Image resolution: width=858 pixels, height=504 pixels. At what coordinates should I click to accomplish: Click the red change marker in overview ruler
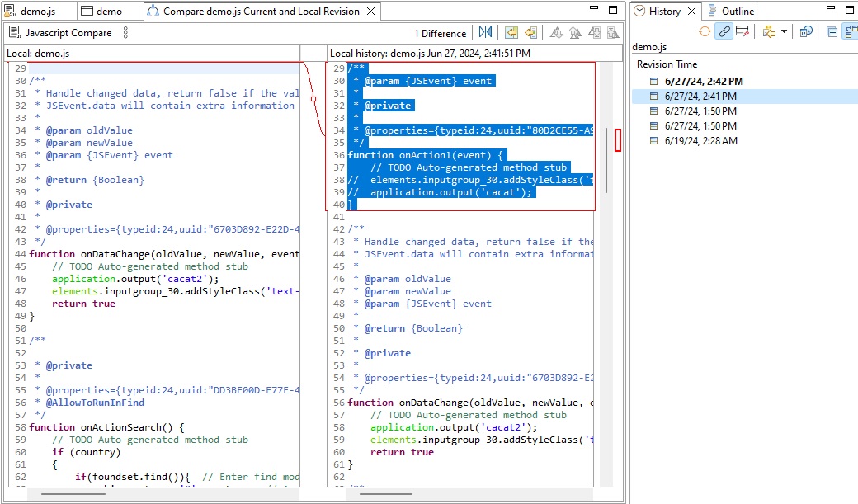618,140
